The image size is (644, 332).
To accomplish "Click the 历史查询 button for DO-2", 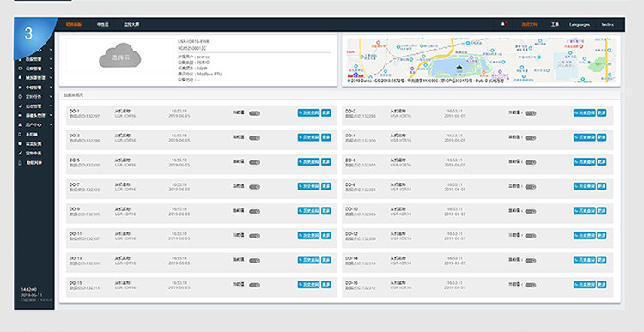I will point(585,112).
